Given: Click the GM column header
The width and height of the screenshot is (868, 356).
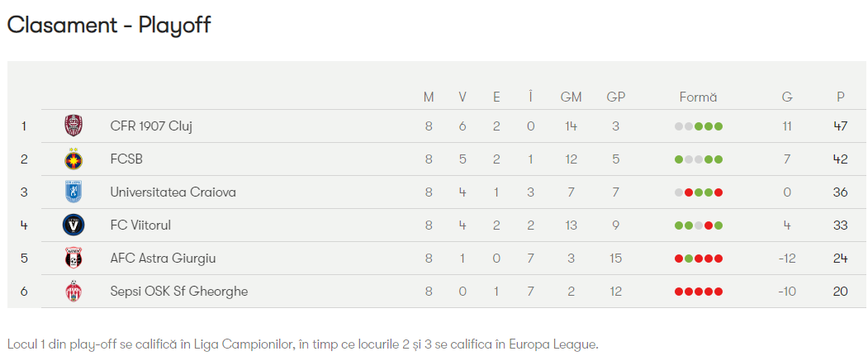Looking at the screenshot, I should (571, 97).
